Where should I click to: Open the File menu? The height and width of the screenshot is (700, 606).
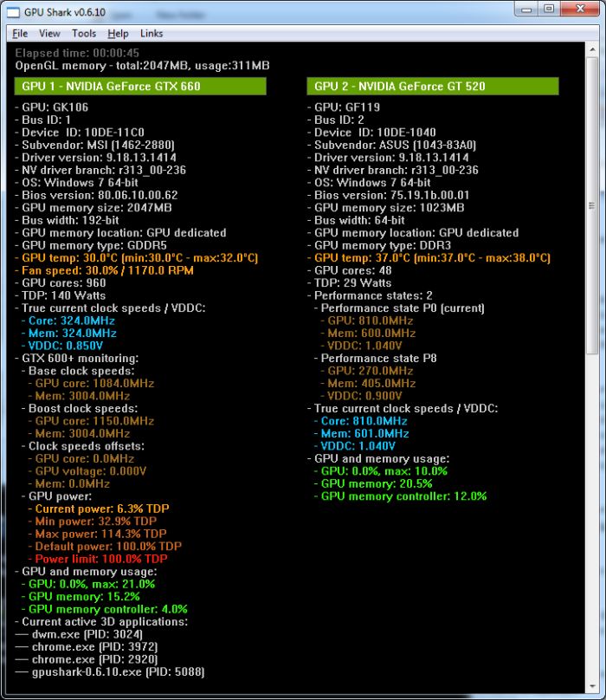20,34
